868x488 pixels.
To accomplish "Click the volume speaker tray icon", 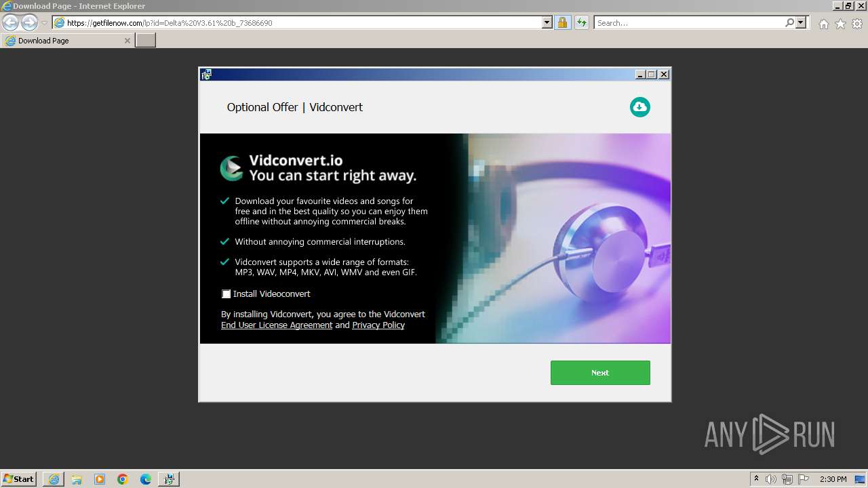I will point(771,479).
